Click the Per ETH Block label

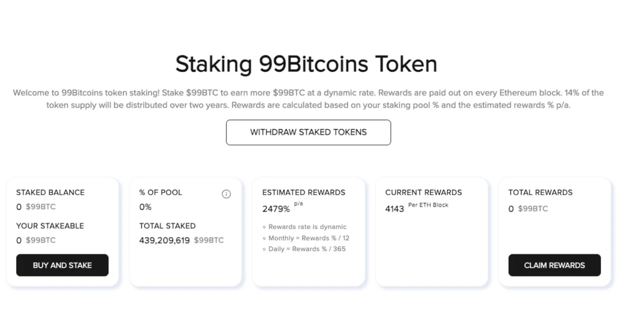click(x=428, y=205)
